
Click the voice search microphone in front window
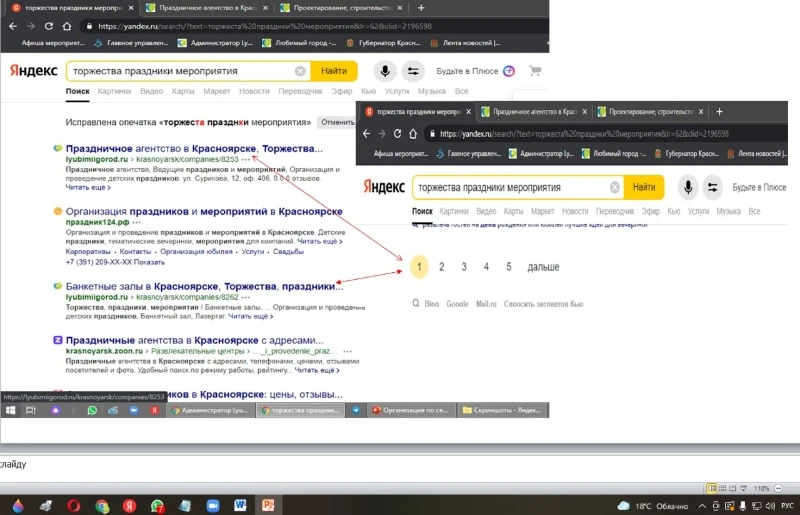[688, 187]
